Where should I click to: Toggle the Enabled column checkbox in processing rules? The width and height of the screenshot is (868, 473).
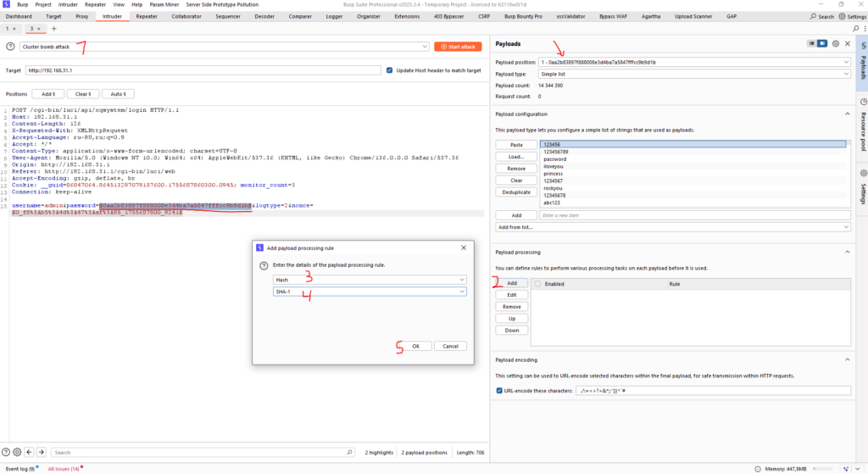pyautogui.click(x=537, y=284)
